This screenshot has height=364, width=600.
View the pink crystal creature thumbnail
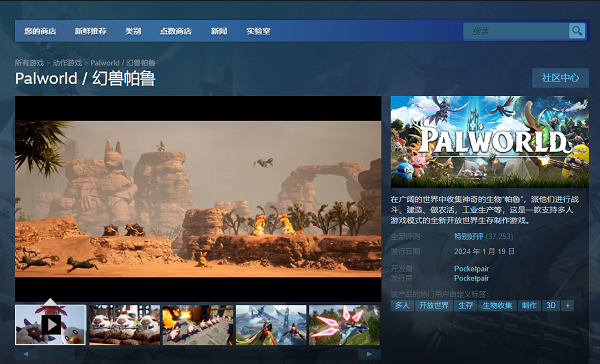click(x=344, y=325)
